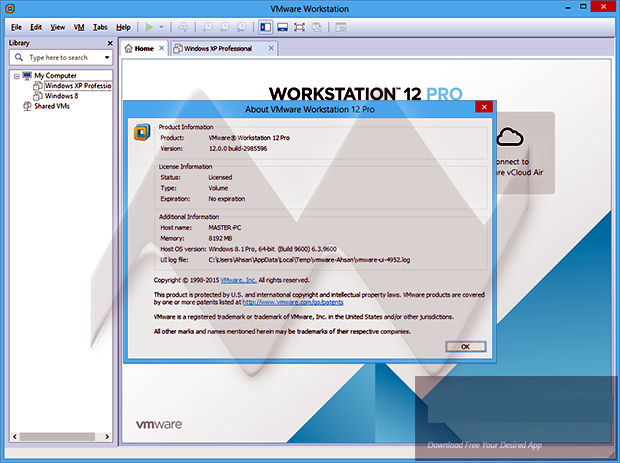Image resolution: width=620 pixels, height=463 pixels.
Task: Click the Unity mode toolbar icon
Action: (316, 27)
